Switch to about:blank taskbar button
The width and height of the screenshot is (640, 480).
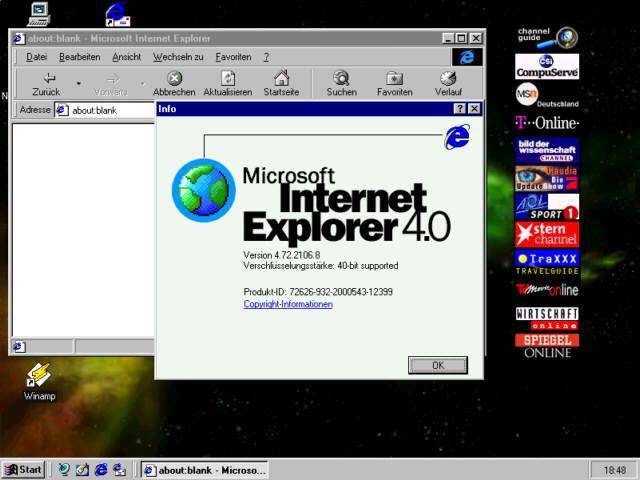click(204, 470)
